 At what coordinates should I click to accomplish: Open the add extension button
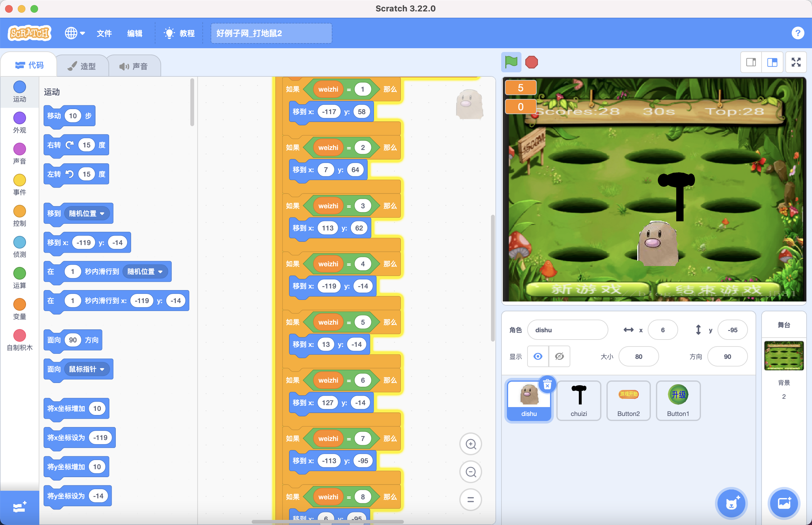pyautogui.click(x=19, y=508)
